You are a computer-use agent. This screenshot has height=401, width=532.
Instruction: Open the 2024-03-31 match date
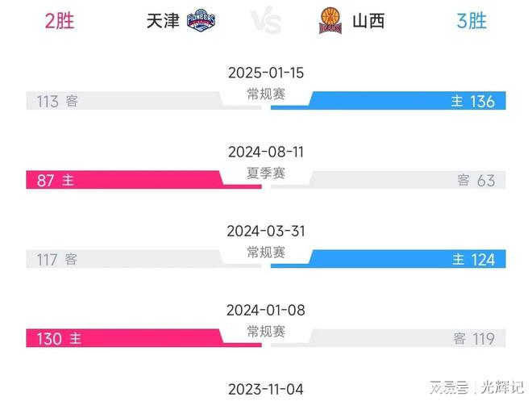(266, 231)
